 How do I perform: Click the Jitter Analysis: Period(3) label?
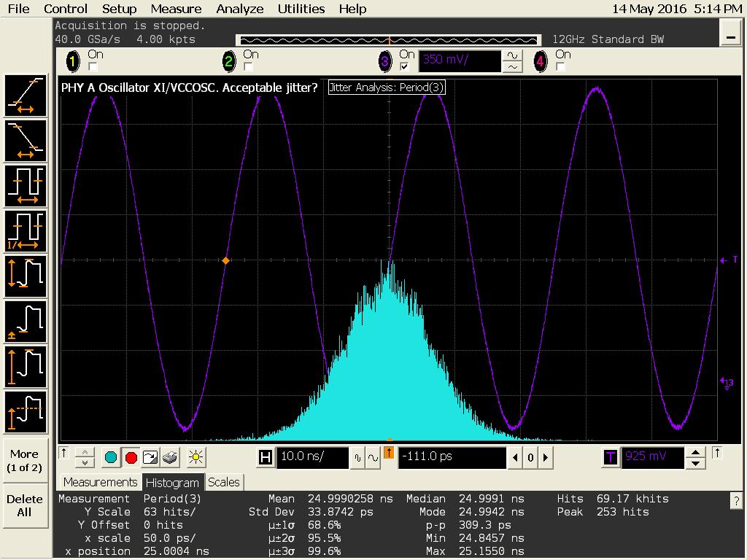click(x=387, y=87)
